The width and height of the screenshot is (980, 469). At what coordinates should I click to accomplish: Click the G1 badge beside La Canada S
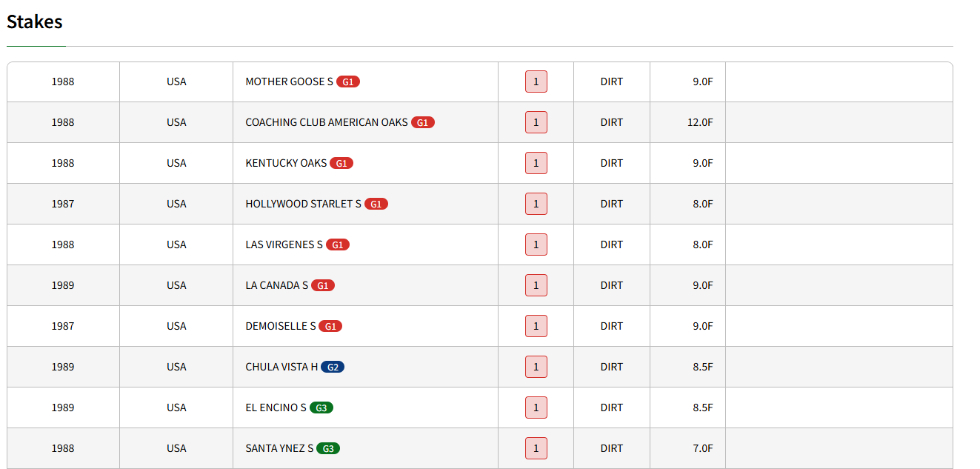point(323,285)
